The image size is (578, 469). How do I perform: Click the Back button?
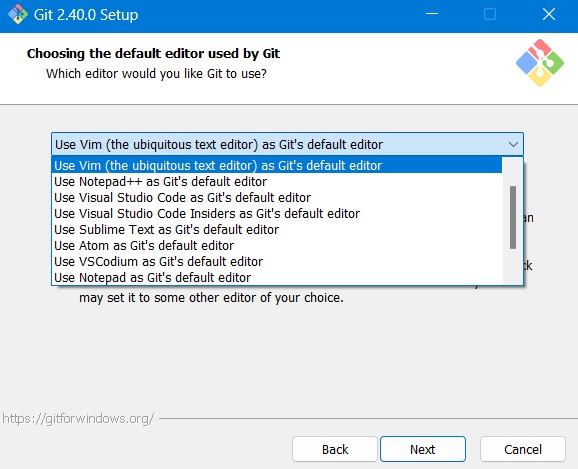coord(335,449)
